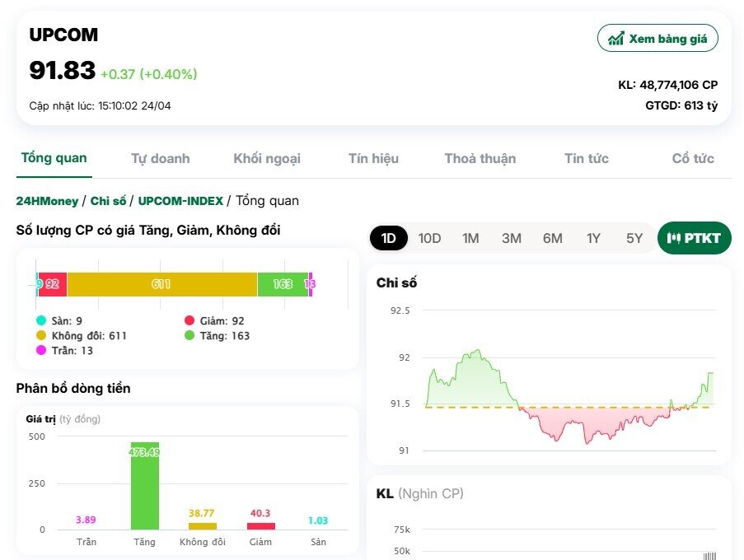Click the Cập nhật lúc timestamp text
This screenshot has width=744, height=560.
(x=100, y=105)
